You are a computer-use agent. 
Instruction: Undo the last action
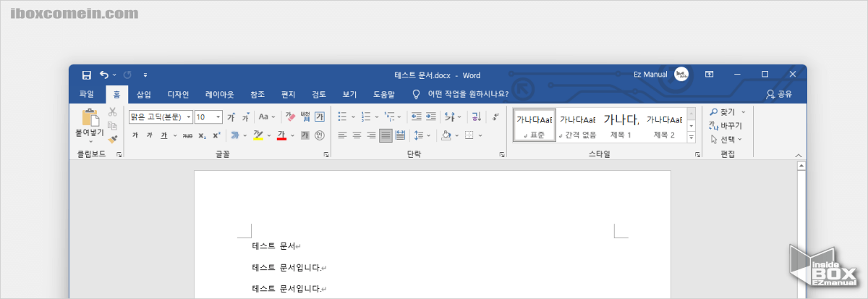pyautogui.click(x=104, y=75)
